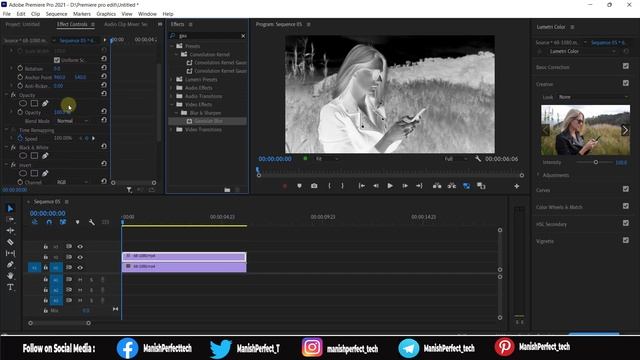Select the Ripple Edit tool
The image size is (640, 360).
click(10, 231)
